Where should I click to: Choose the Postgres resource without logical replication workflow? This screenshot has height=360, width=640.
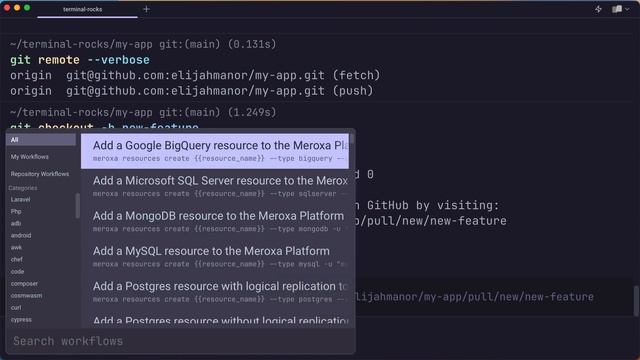click(x=215, y=319)
